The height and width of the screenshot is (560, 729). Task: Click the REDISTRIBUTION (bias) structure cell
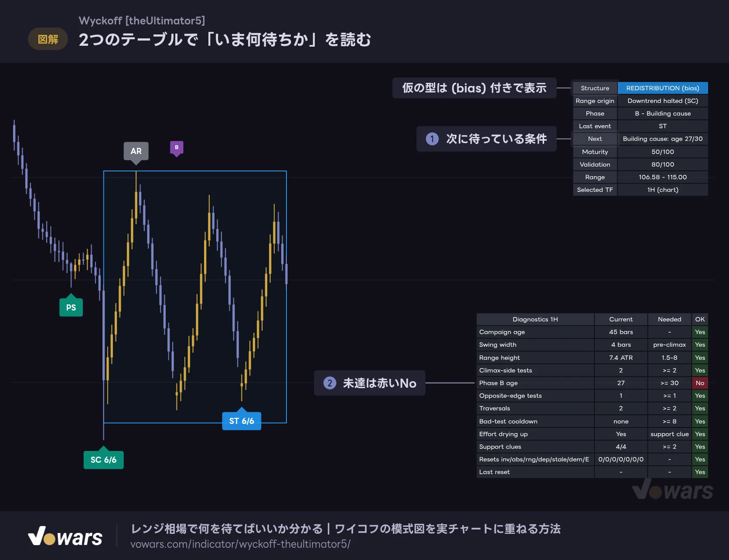click(663, 88)
